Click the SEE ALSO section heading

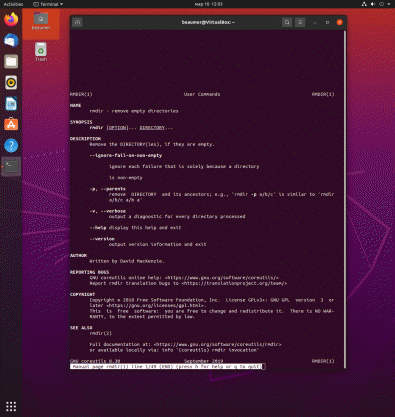coord(81,328)
